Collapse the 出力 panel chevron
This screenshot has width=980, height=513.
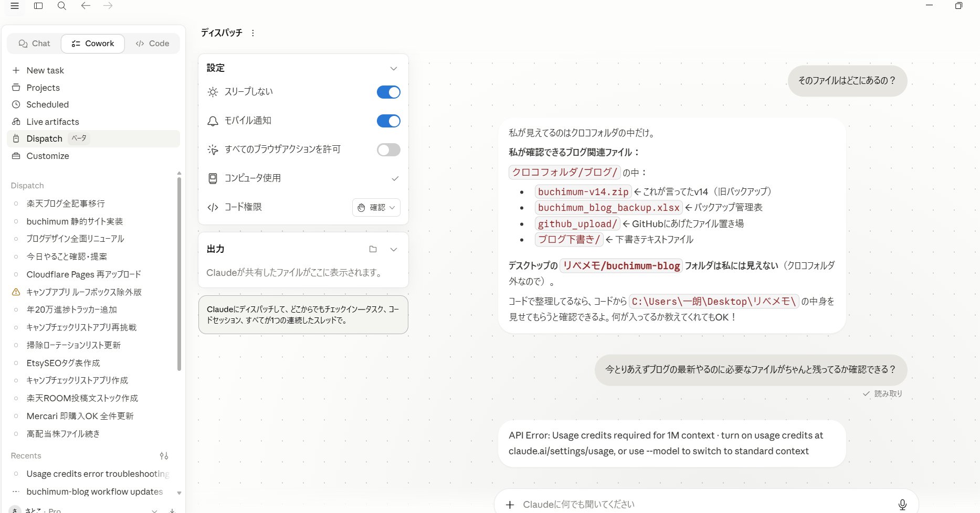click(x=394, y=249)
